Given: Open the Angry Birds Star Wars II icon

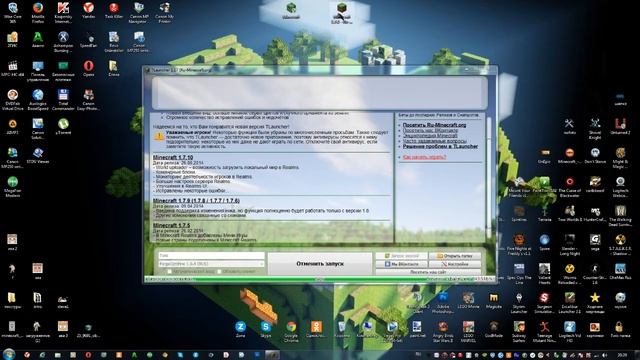Looking at the screenshot, I should [x=443, y=331].
